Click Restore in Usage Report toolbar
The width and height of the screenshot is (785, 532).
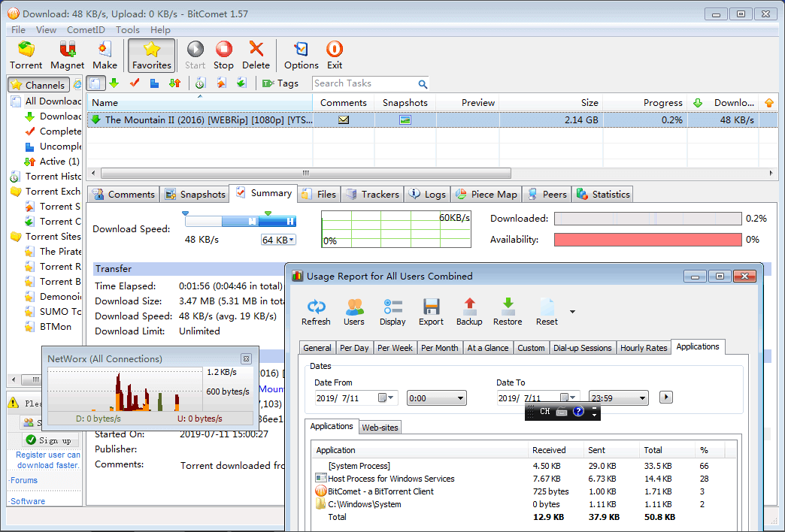pos(508,313)
